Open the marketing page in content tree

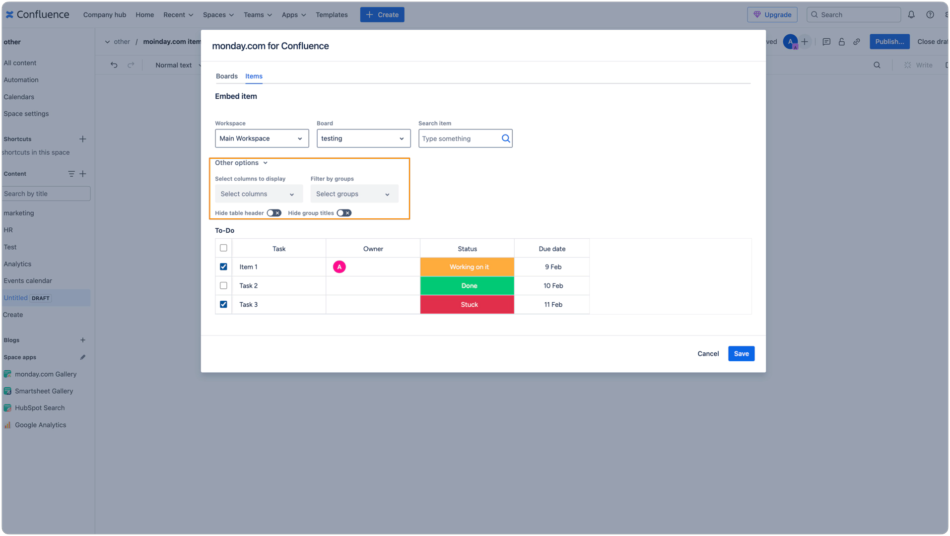point(19,213)
